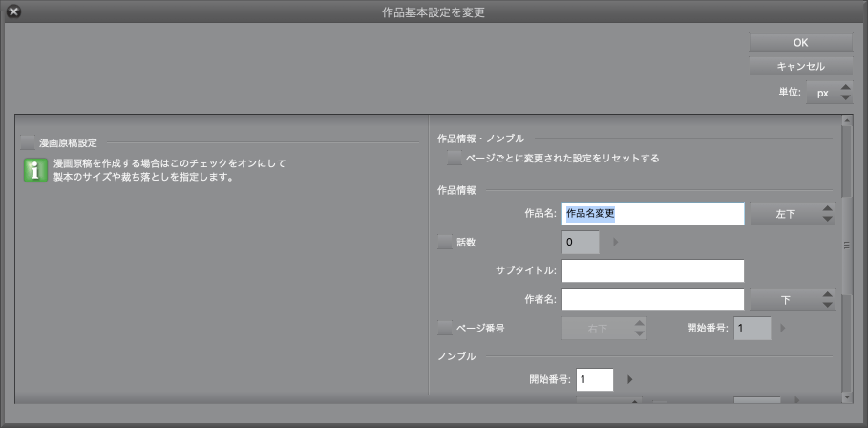The image size is (868, 428).
Task: Open the 下 position dropdown for 作者名
Action: pyautogui.click(x=792, y=299)
